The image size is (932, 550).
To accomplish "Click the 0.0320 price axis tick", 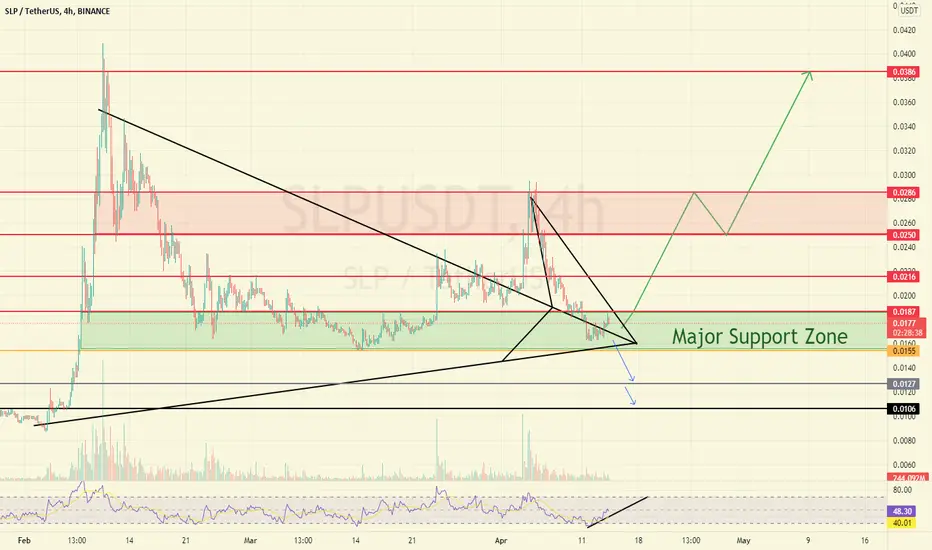I will pyautogui.click(x=904, y=150).
